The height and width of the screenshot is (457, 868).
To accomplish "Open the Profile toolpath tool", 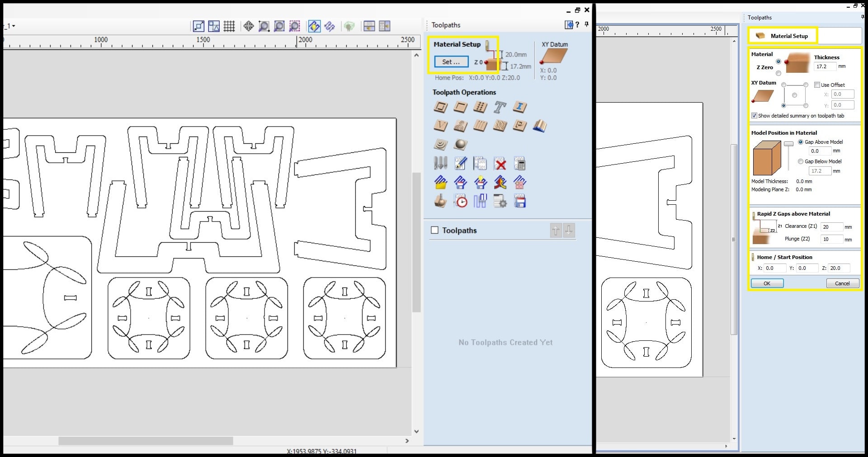I will (441, 107).
